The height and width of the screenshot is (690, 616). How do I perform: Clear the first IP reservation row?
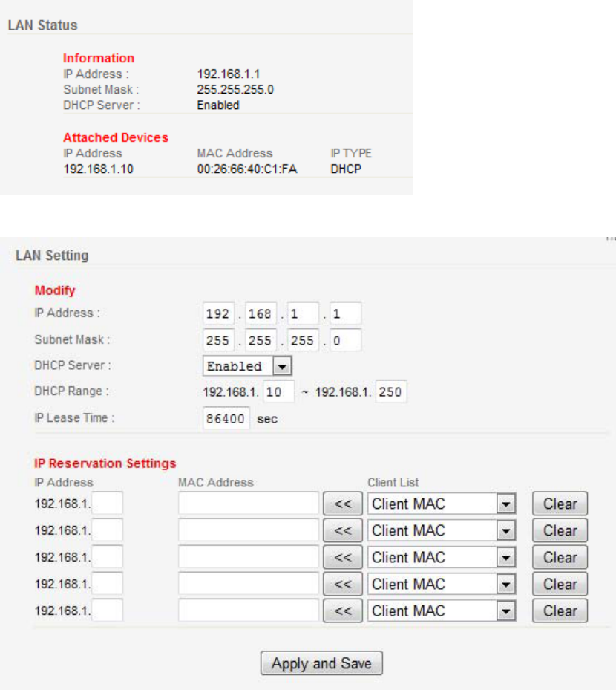(560, 504)
